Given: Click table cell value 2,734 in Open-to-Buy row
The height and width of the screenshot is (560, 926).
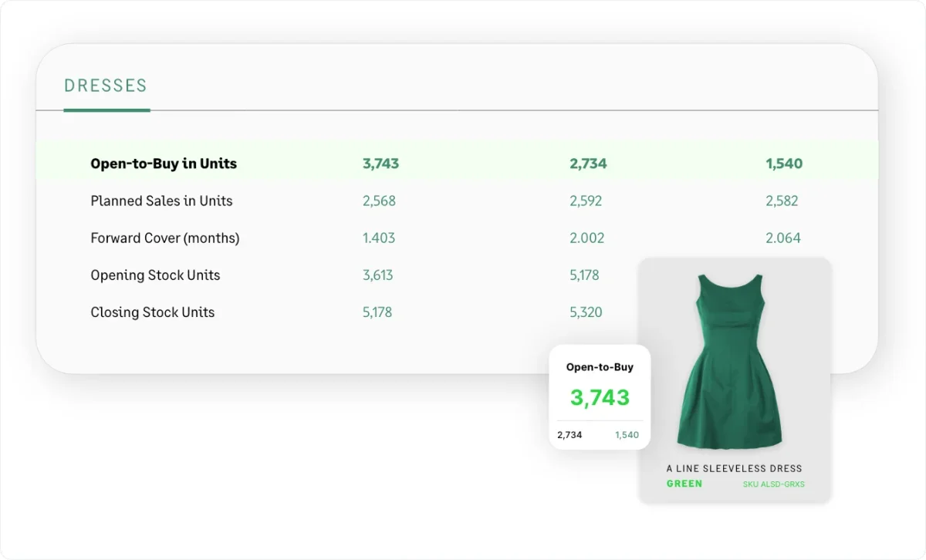Looking at the screenshot, I should click(x=588, y=164).
